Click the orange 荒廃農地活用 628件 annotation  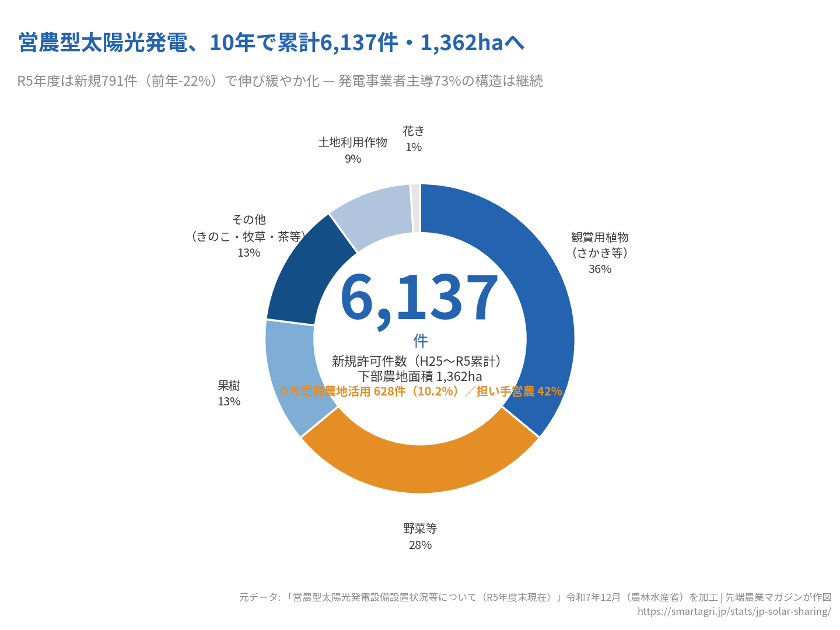[x=421, y=392]
